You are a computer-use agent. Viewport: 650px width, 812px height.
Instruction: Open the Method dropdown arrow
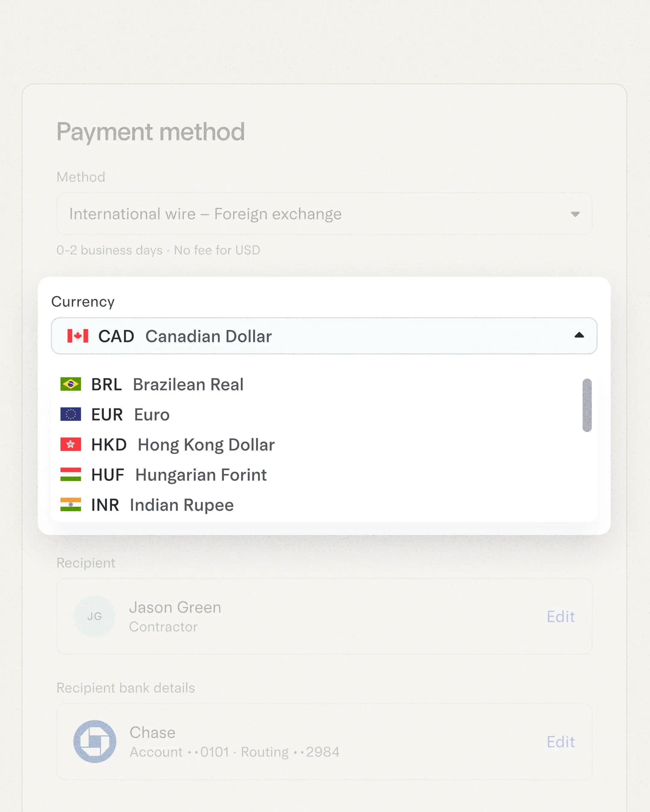click(575, 214)
